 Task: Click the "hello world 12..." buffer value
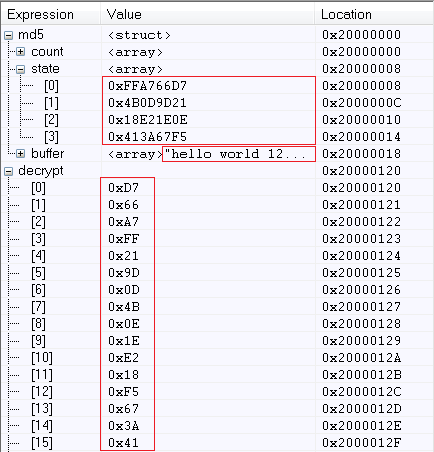pyautogui.click(x=235, y=154)
